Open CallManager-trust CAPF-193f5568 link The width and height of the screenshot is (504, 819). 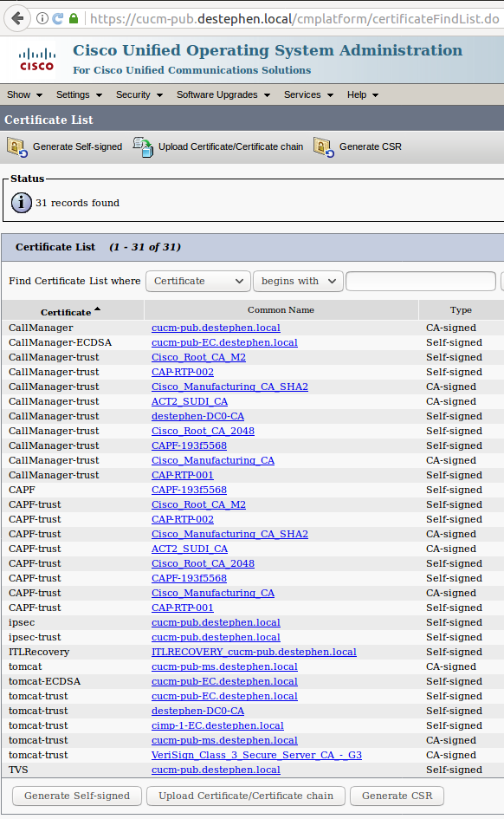[189, 445]
